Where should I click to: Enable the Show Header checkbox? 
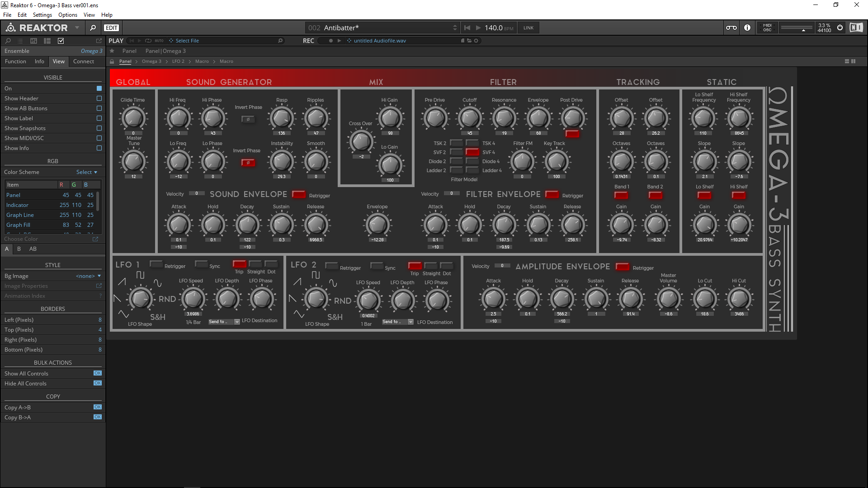point(99,98)
